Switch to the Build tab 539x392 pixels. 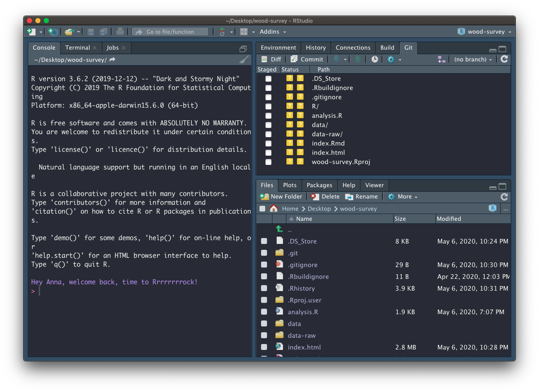coord(387,48)
